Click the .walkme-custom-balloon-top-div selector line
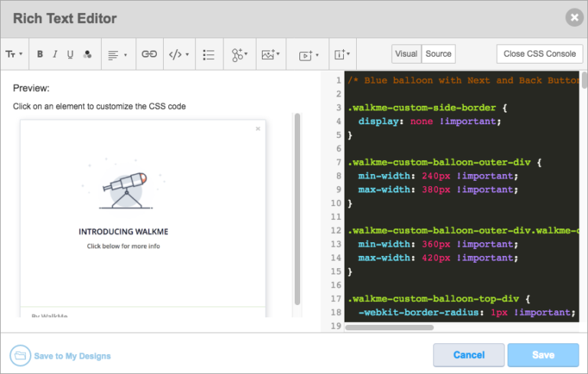Viewport: 588px width, 374px height. (x=439, y=299)
